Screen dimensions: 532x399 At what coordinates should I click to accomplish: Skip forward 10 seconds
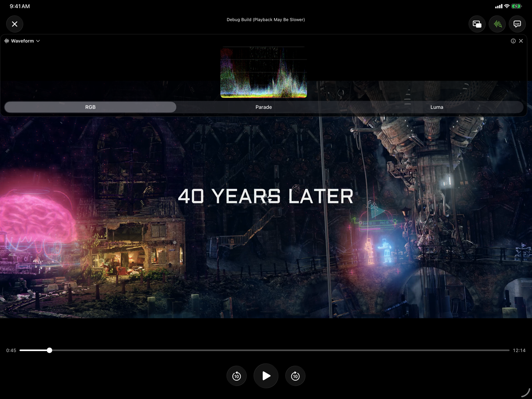(x=295, y=376)
